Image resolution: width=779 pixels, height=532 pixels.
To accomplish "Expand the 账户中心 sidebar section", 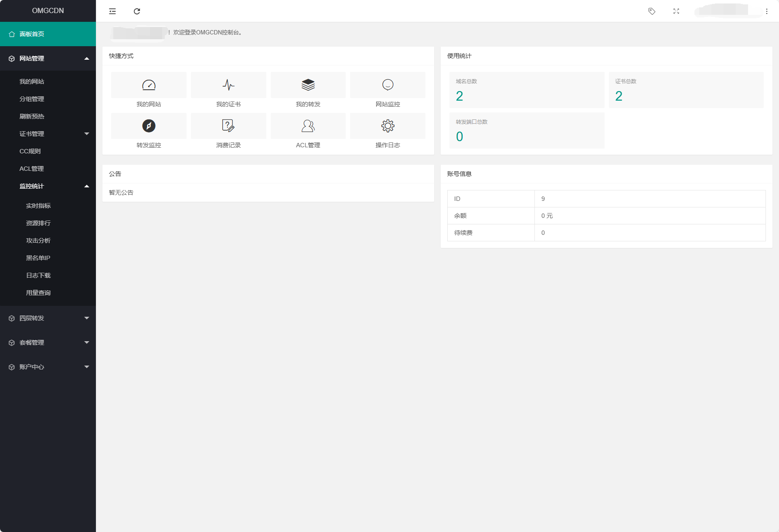I will (x=48, y=367).
